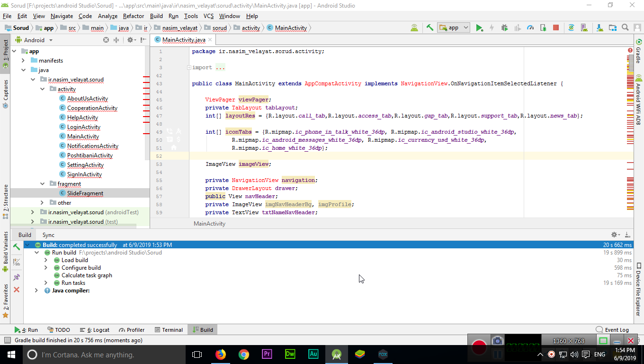Image resolution: width=644 pixels, height=364 pixels.
Task: Click MainActivity in the navigation breadcrumb
Action: tap(291, 27)
